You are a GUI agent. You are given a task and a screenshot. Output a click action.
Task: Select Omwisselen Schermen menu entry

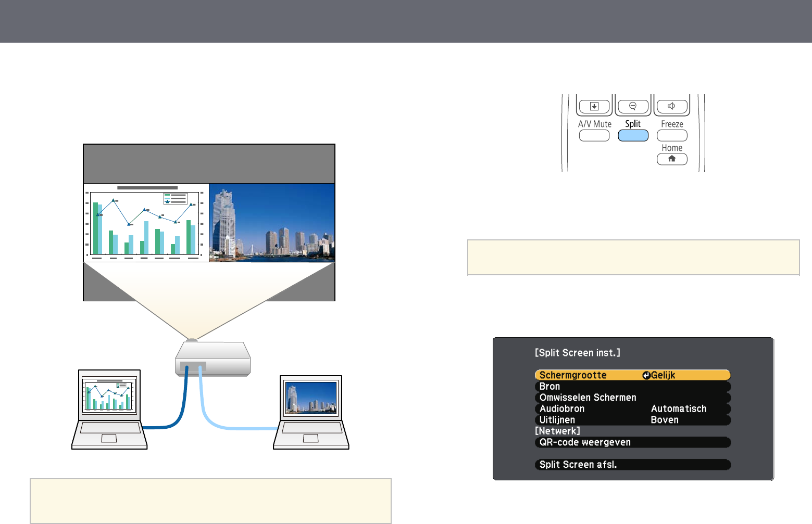[633, 398]
